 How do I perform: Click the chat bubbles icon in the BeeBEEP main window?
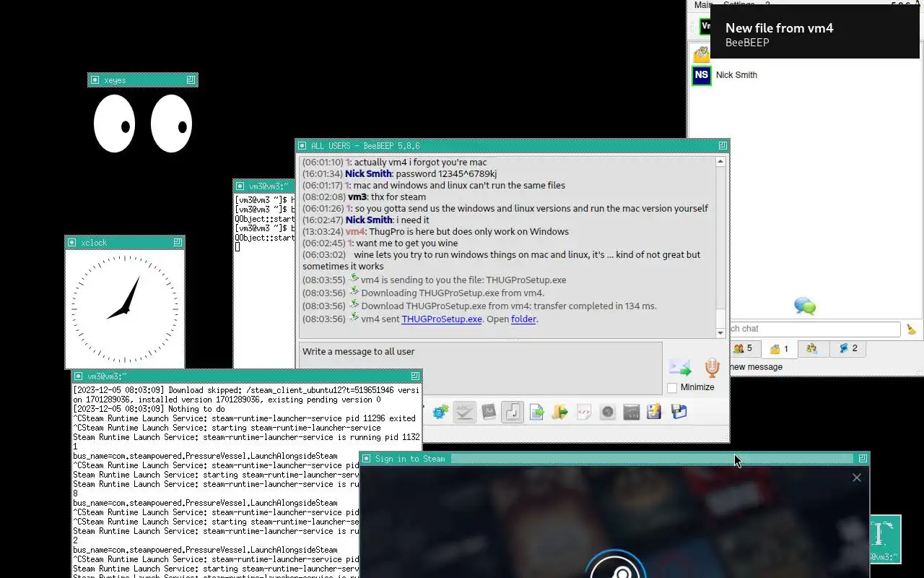[x=805, y=306]
